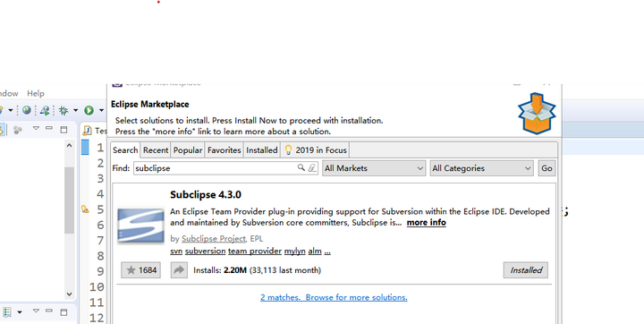Clear the search with the eraser icon
644x324 pixels.
point(312,167)
